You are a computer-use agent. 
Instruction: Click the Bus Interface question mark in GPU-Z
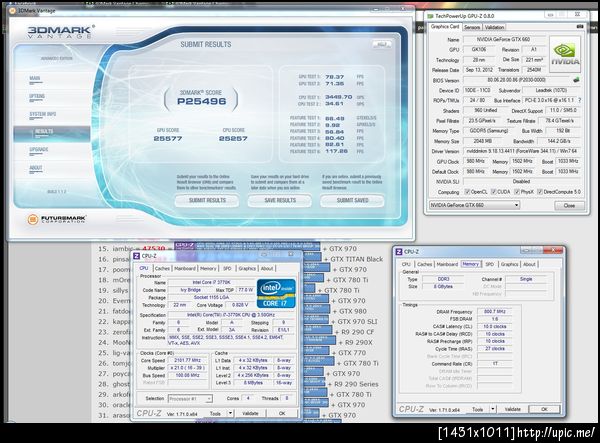579,100
